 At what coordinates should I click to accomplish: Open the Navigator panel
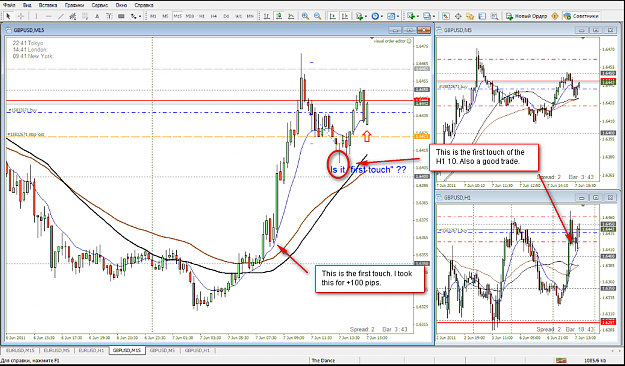[470, 16]
